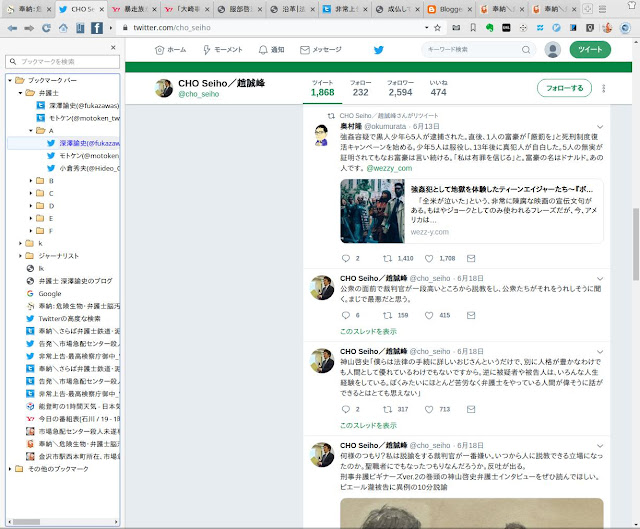Click the search magnifier in Twitter keyword box
This screenshot has height=529, width=640.
tap(526, 50)
